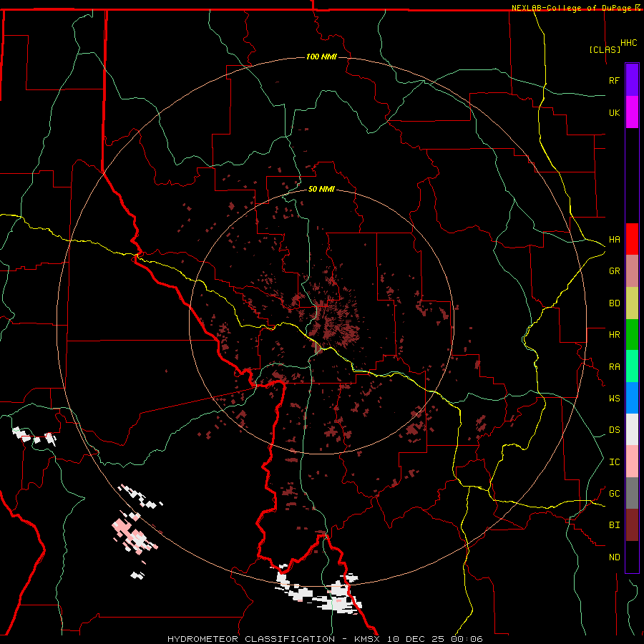Click the HA red legend swatch

[x=632, y=239]
